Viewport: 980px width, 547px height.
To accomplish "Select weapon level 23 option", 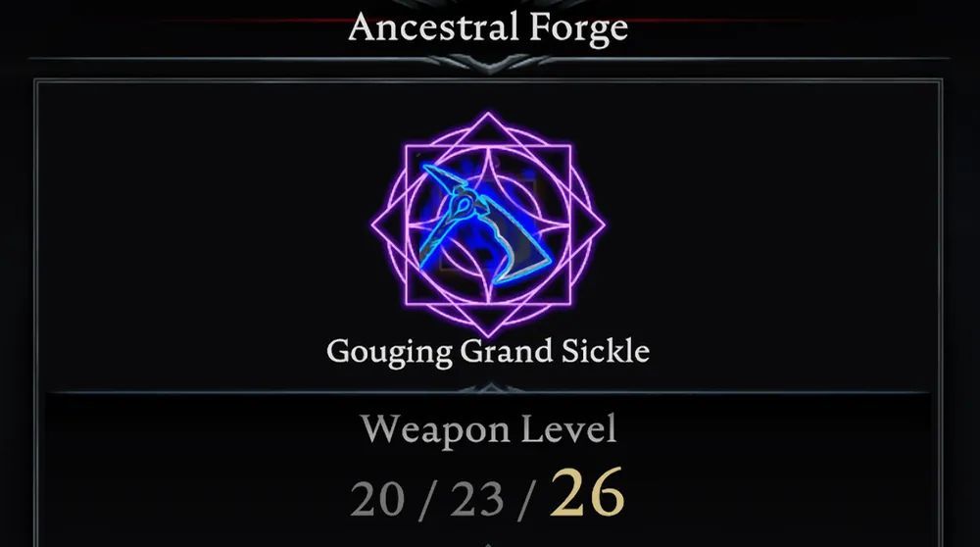I will (x=477, y=500).
